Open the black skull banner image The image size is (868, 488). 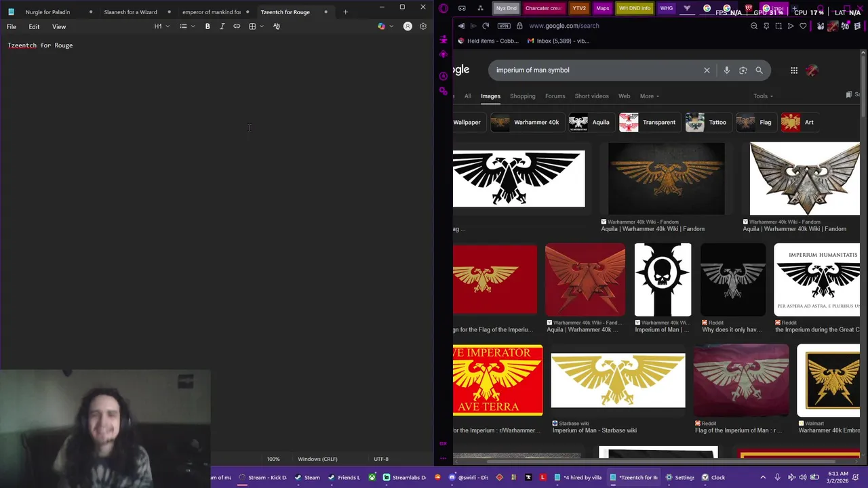tap(663, 280)
